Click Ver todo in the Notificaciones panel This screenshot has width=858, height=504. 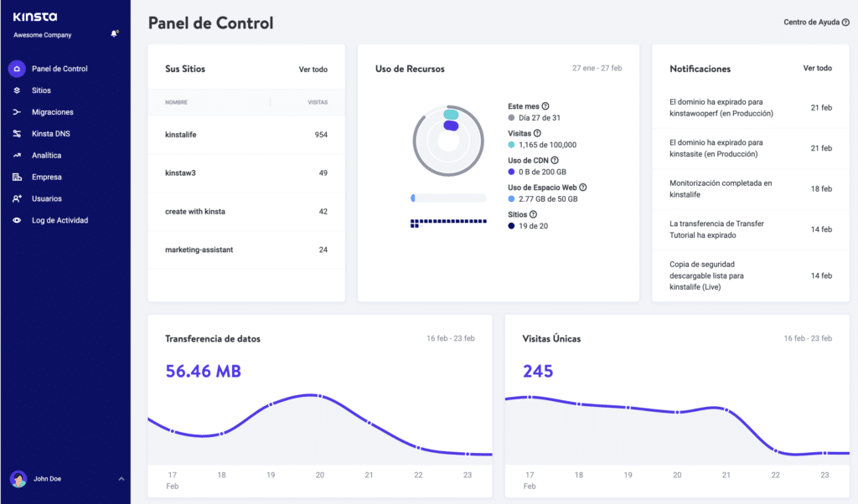818,68
